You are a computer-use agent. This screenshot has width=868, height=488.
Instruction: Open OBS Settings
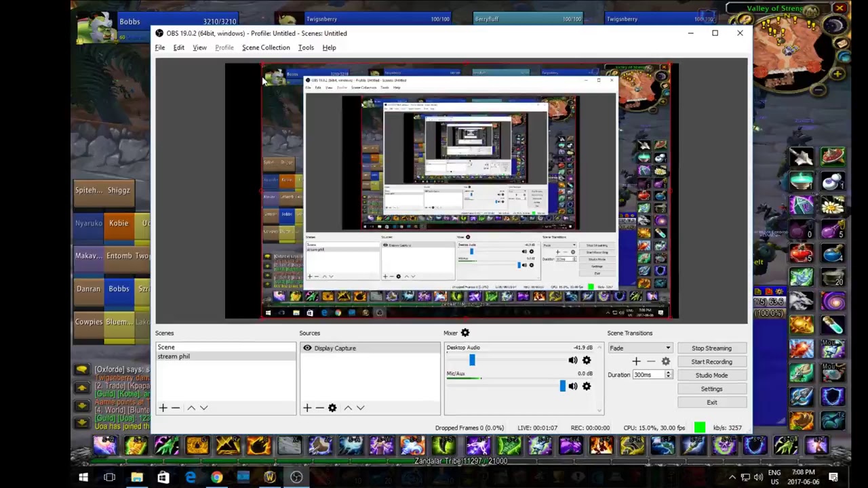(711, 389)
